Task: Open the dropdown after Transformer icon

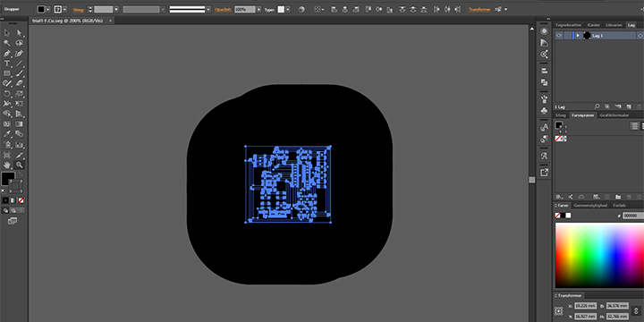Action: 505,9
